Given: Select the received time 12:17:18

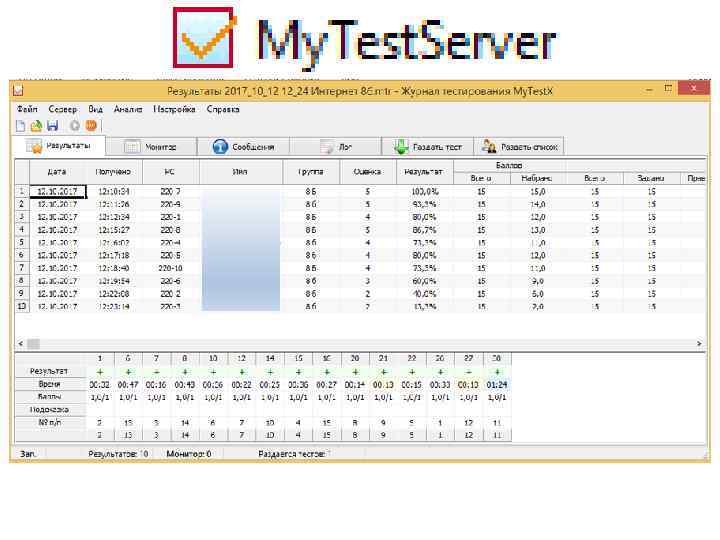Looking at the screenshot, I should pos(114,255).
